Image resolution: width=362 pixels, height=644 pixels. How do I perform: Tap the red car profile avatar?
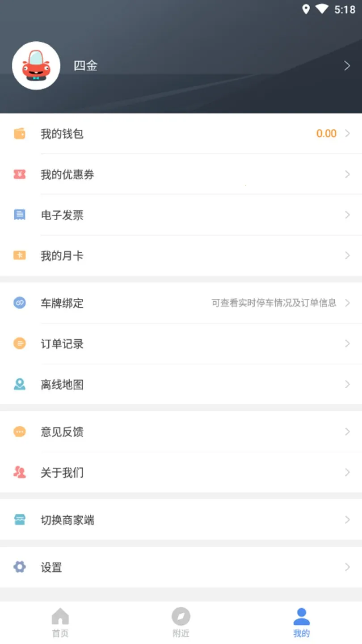click(x=36, y=66)
